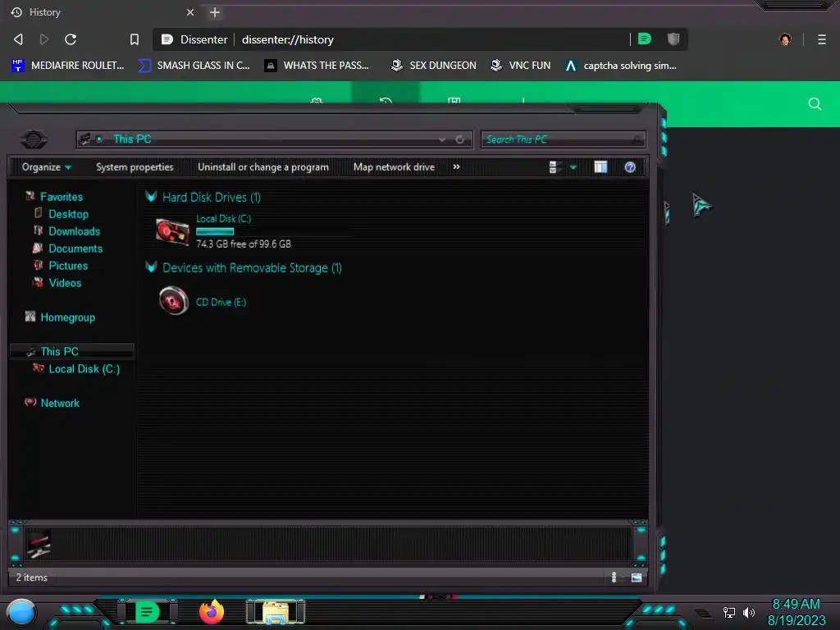Launch Firefox from the taskbar
840x630 pixels.
click(x=212, y=612)
